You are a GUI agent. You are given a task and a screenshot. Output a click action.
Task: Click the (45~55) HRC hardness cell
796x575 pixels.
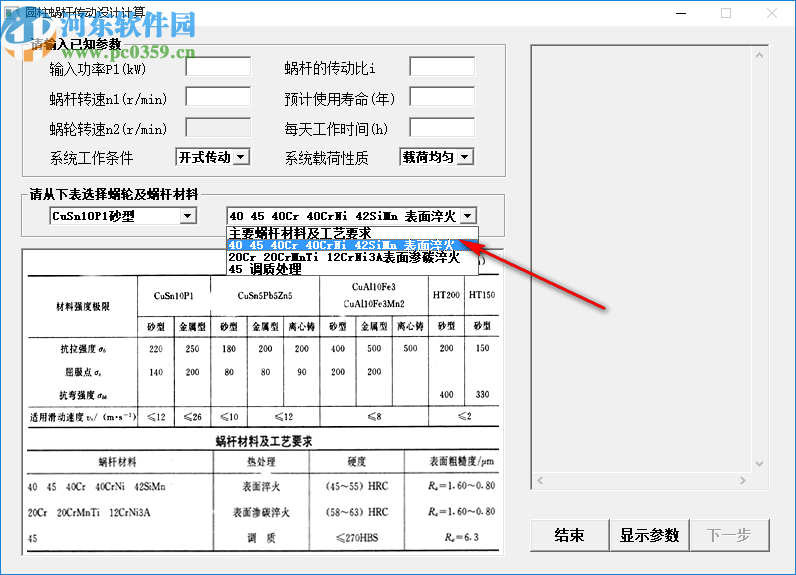pyautogui.click(x=356, y=486)
